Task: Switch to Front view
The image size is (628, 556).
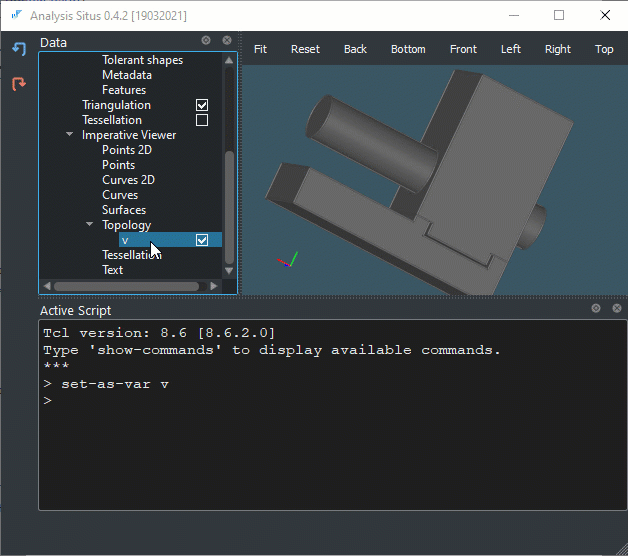Action: (463, 49)
